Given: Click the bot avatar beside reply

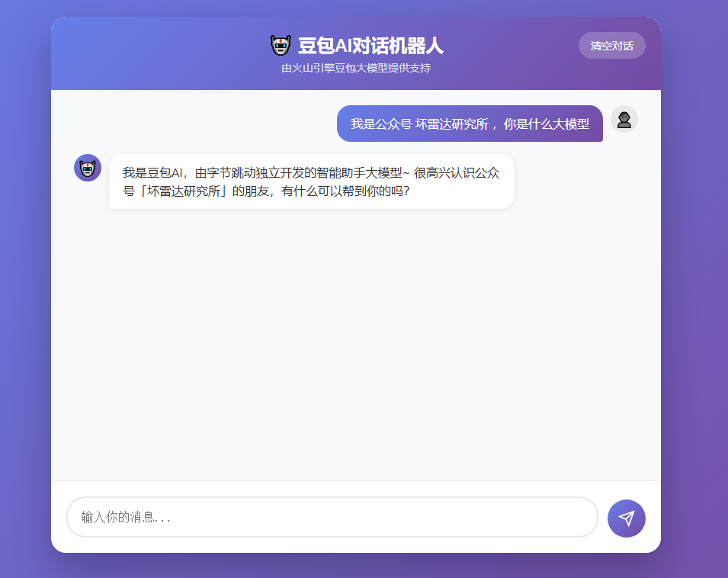Looking at the screenshot, I should coord(88,168).
